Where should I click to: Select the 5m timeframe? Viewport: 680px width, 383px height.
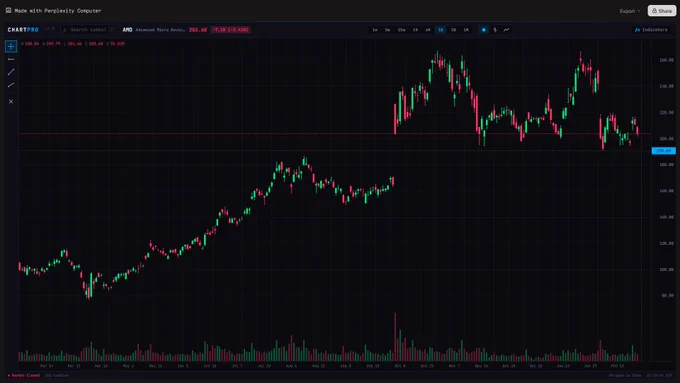point(388,30)
